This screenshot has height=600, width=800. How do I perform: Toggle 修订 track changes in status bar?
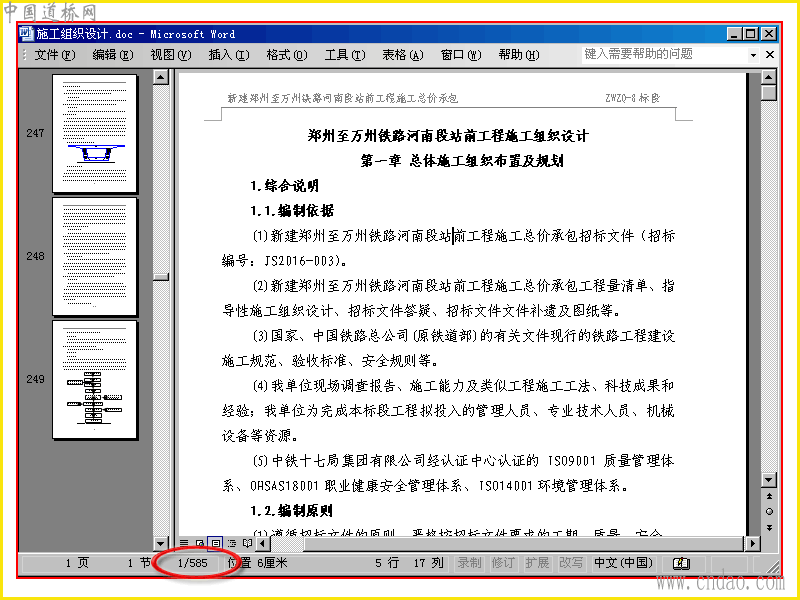coord(503,563)
